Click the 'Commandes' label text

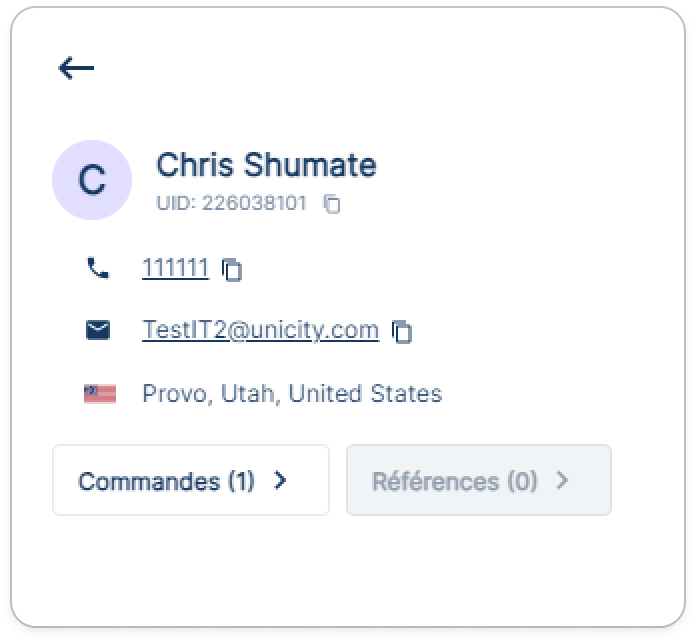tap(148, 481)
